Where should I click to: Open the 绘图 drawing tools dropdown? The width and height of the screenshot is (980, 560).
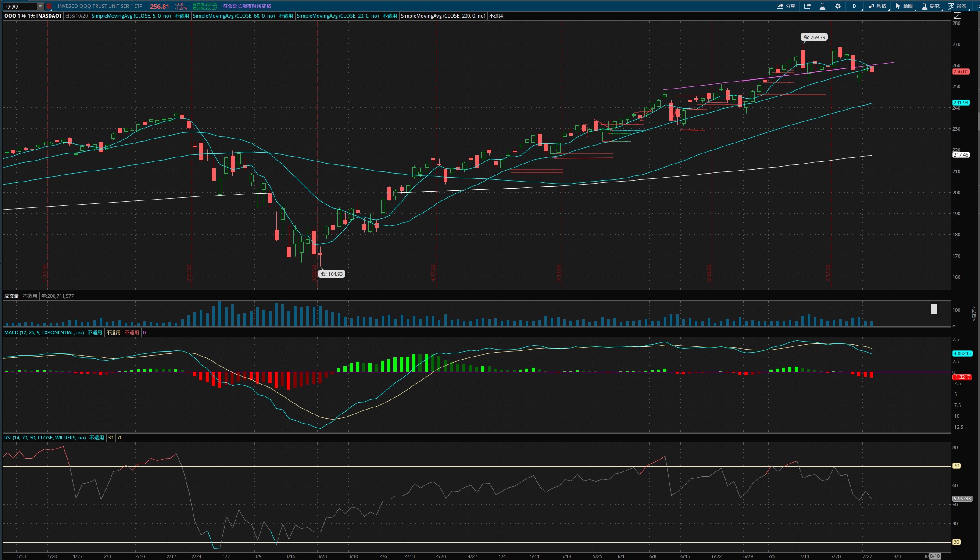[x=904, y=6]
